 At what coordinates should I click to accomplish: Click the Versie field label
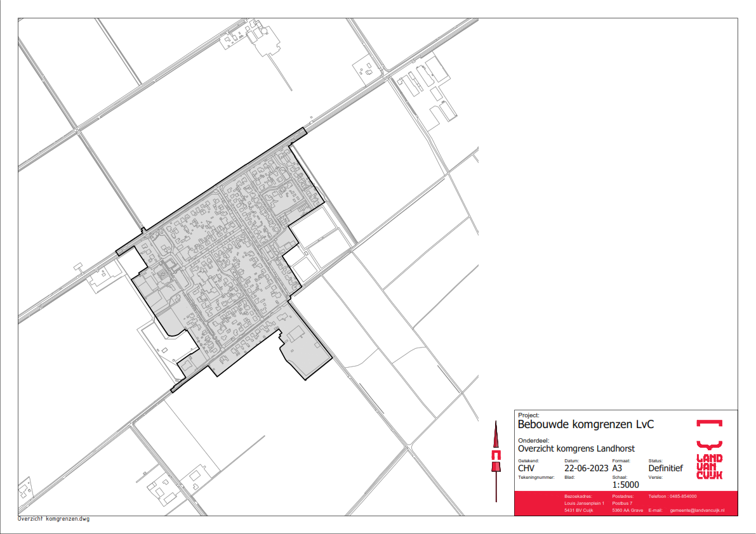(x=655, y=476)
